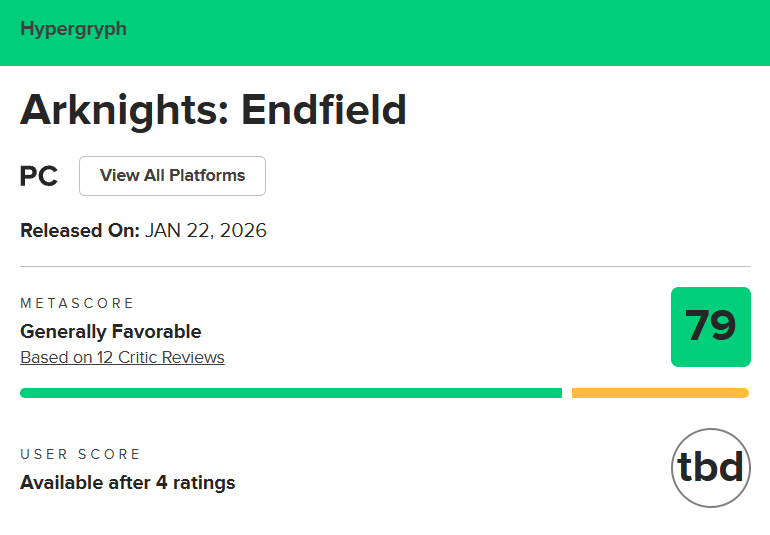Screen dimensions: 770x535
Task: Click the USER SCORE section heading
Action: [x=81, y=454]
